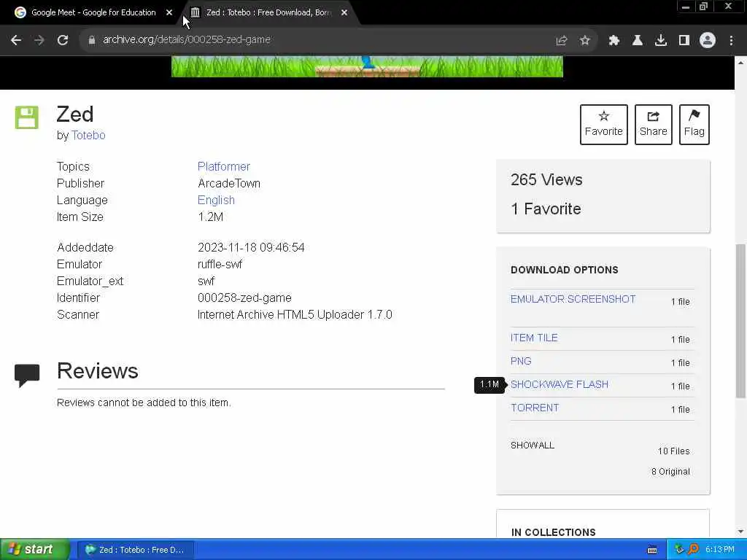Favorite this Zed item
This screenshot has width=747, height=560.
point(603,124)
